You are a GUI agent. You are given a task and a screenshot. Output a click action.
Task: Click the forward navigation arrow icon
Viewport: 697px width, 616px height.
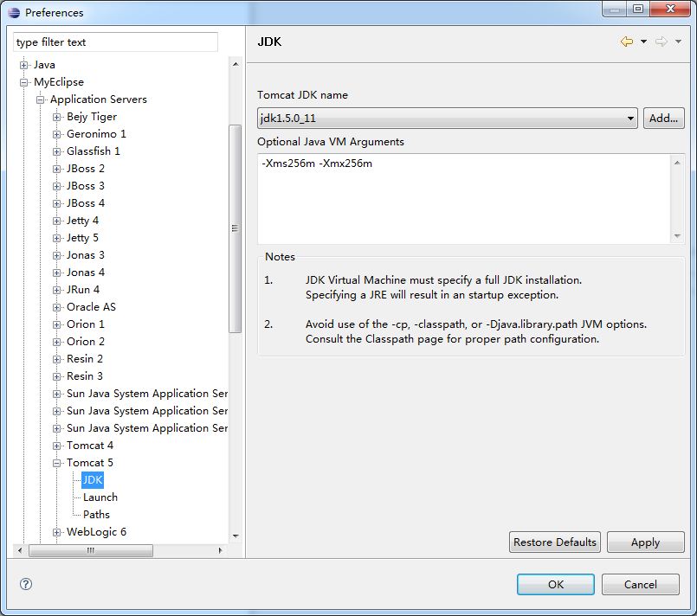click(x=661, y=42)
